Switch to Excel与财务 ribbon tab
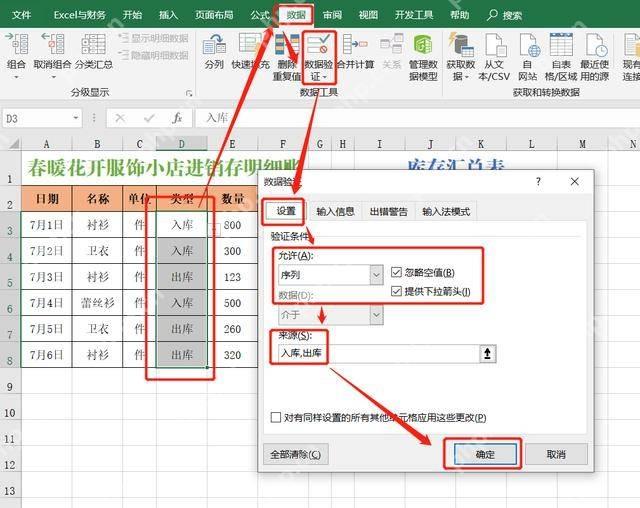This screenshot has height=508, width=640. coord(79,15)
